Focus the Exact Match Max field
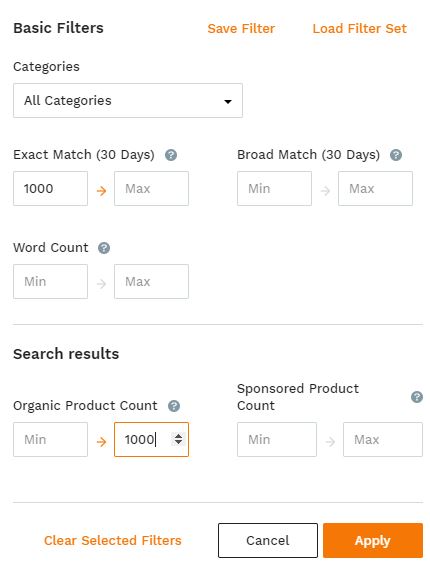The height and width of the screenshot is (568, 430). tap(151, 189)
